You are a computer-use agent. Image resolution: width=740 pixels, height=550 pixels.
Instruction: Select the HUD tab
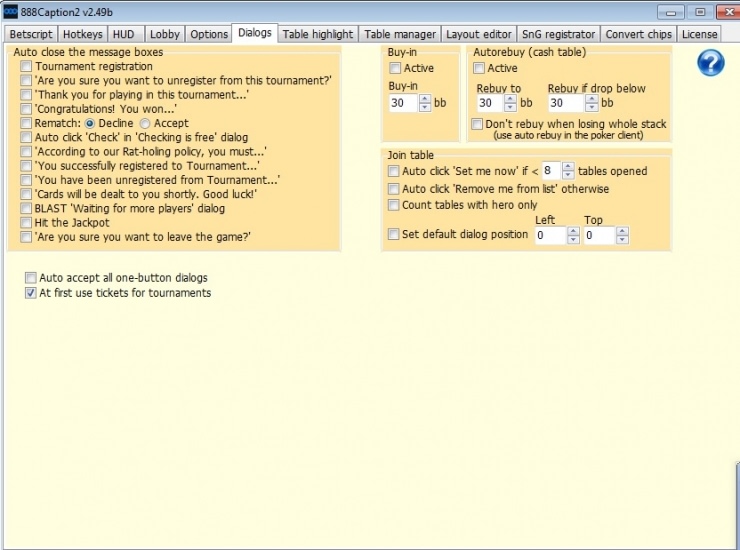[x=124, y=34]
